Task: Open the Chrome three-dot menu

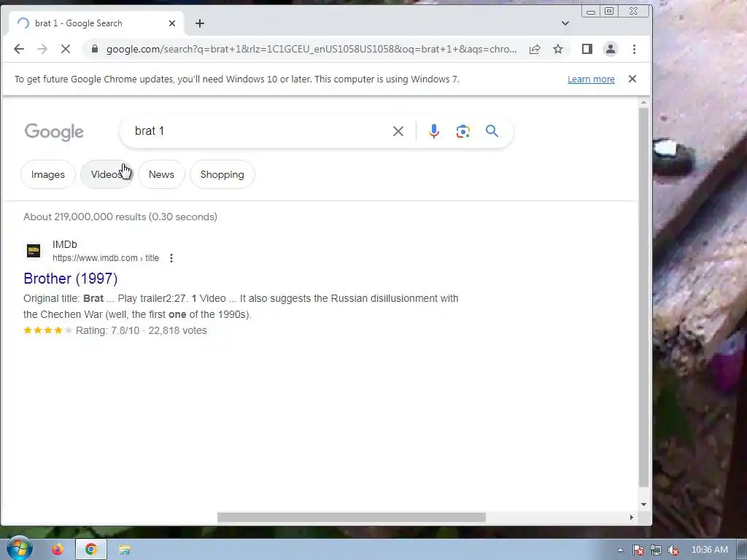Action: (x=634, y=49)
